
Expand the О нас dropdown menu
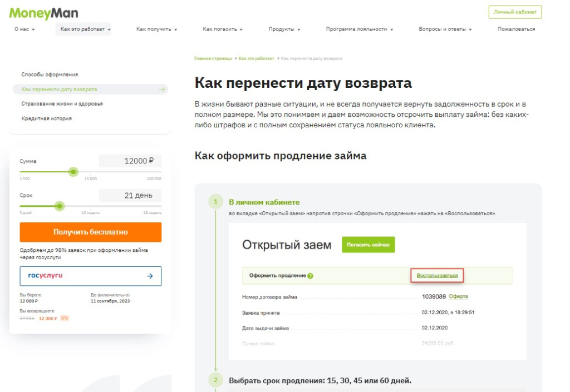[x=24, y=29]
